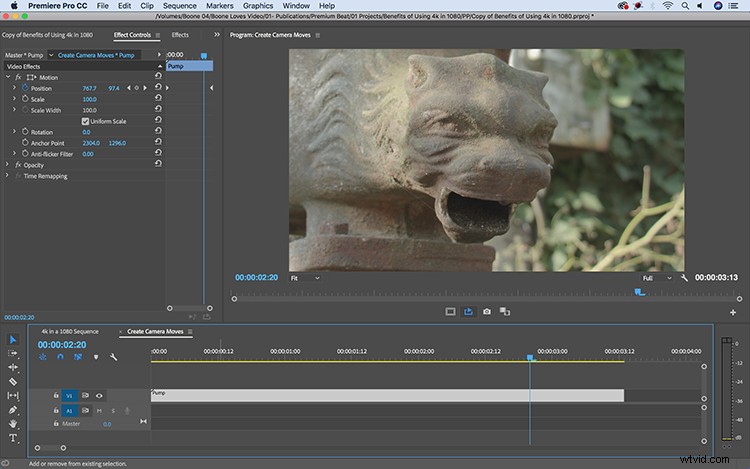Click the Export Frame camera icon
Screen dimensions: 750x469
(x=486, y=312)
